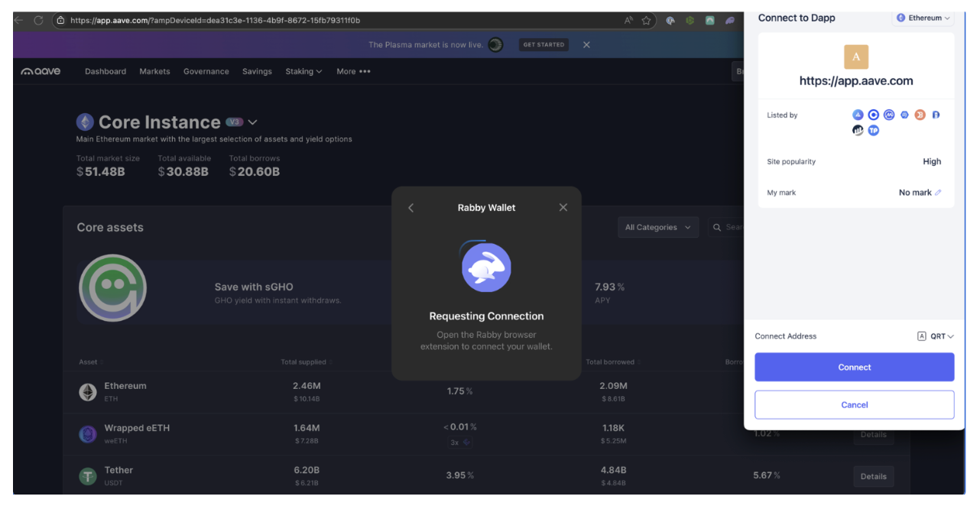Viewport: 980px width, 506px height.
Task: Click the Ethereum coin icon next to Core Instance
Action: pos(86,122)
